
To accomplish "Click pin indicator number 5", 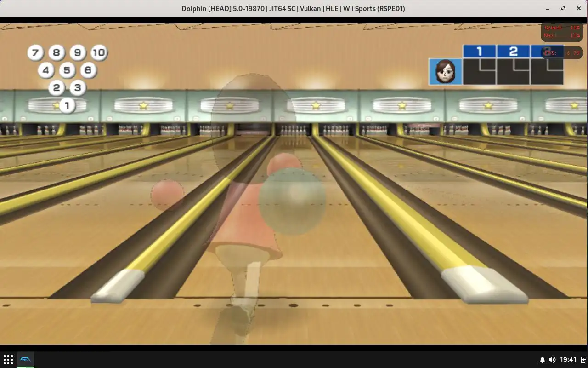I will 67,70.
